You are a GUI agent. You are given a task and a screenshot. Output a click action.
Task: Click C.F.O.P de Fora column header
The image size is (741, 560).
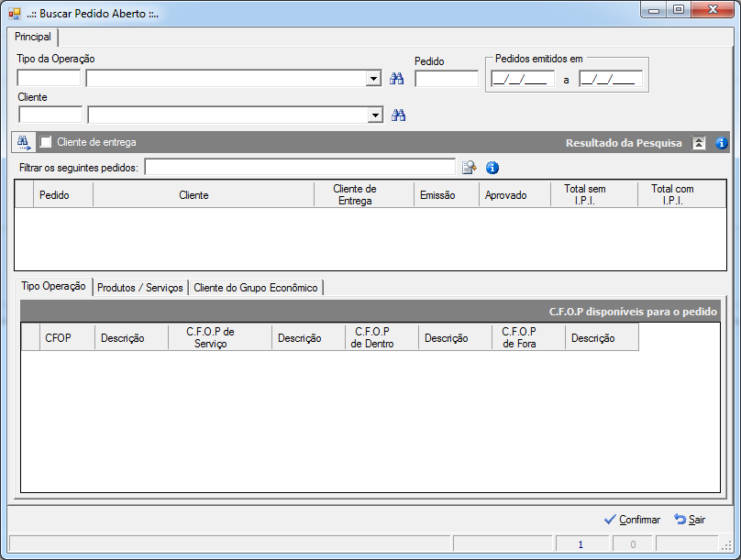[x=529, y=337]
